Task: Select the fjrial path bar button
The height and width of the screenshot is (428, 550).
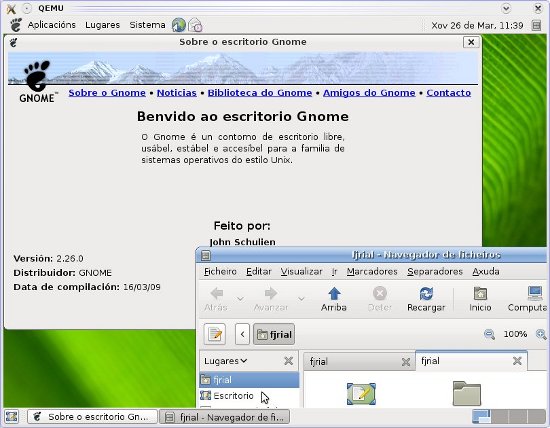Action: click(274, 334)
